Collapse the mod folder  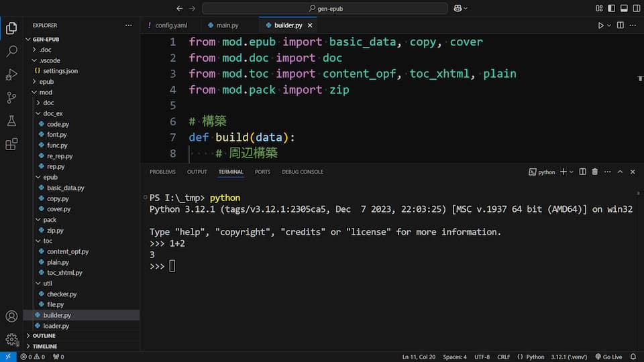coord(34,93)
